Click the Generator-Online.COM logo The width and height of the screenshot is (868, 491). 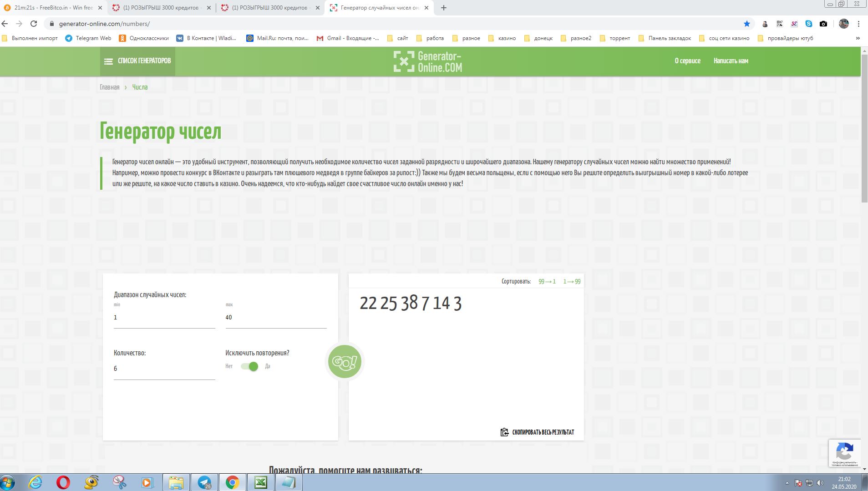point(428,61)
